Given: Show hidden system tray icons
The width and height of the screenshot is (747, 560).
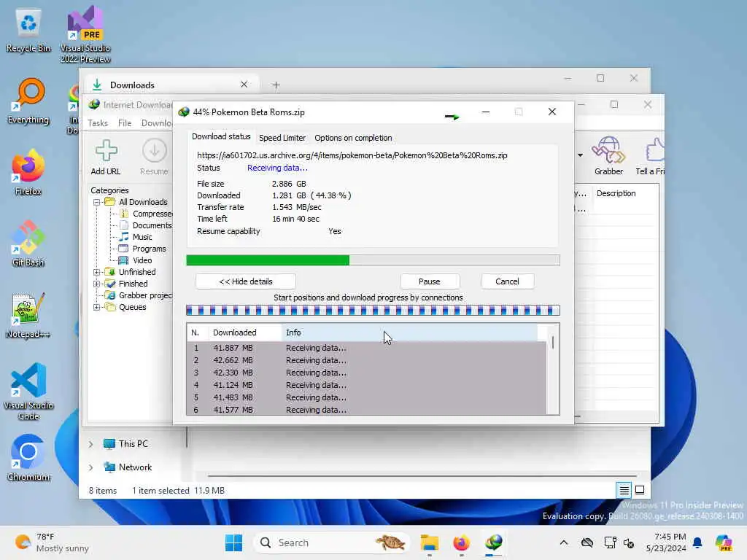Looking at the screenshot, I should pos(564,542).
